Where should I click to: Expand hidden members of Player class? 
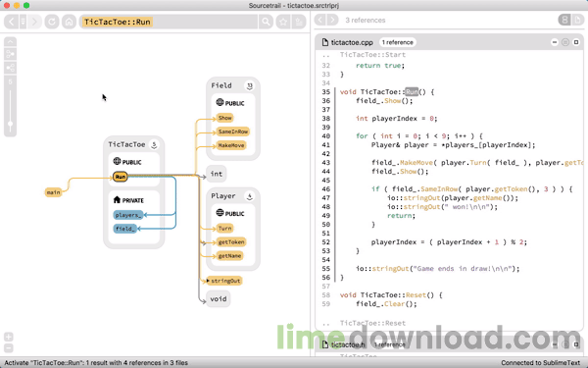point(249,196)
